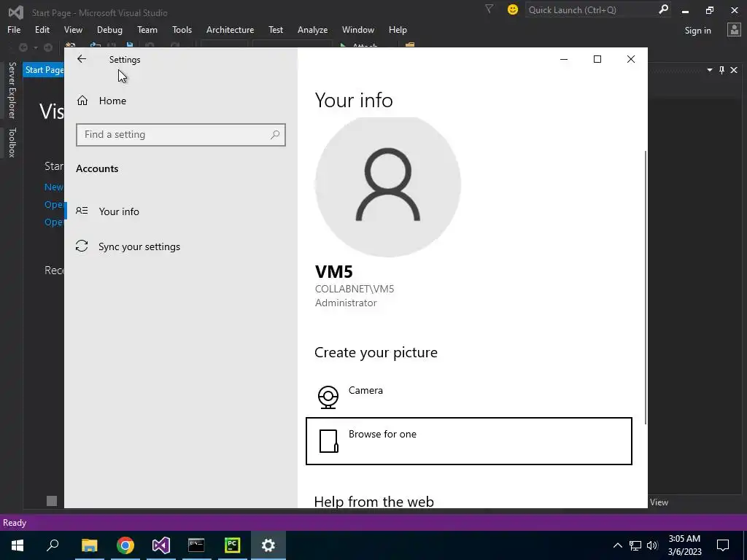Select Browse for one option
This screenshot has width=747, height=560.
tap(469, 441)
